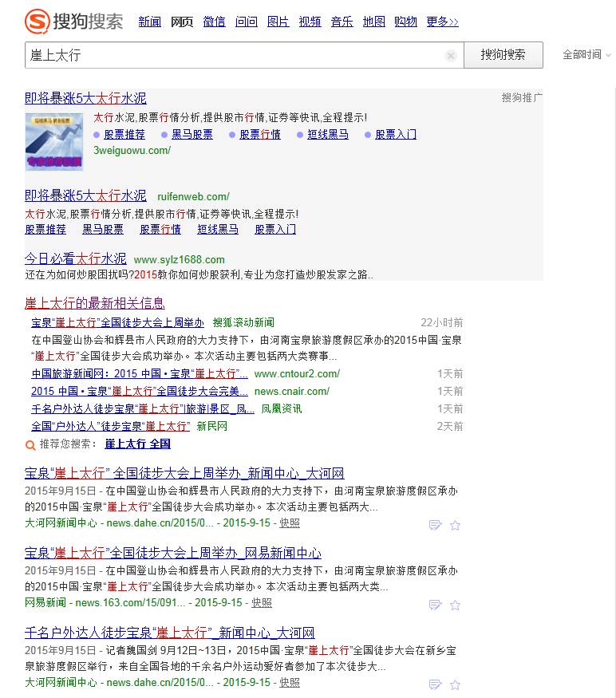Click 黑马股票 link in ruifenweb ad
The height and width of the screenshot is (698, 616).
coord(103,230)
